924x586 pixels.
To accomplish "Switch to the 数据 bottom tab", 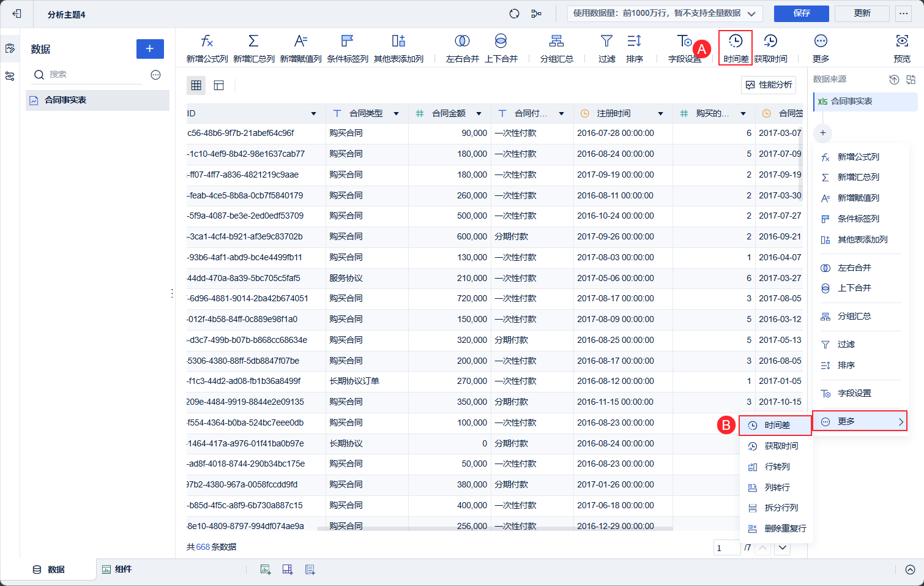I will pos(48,569).
